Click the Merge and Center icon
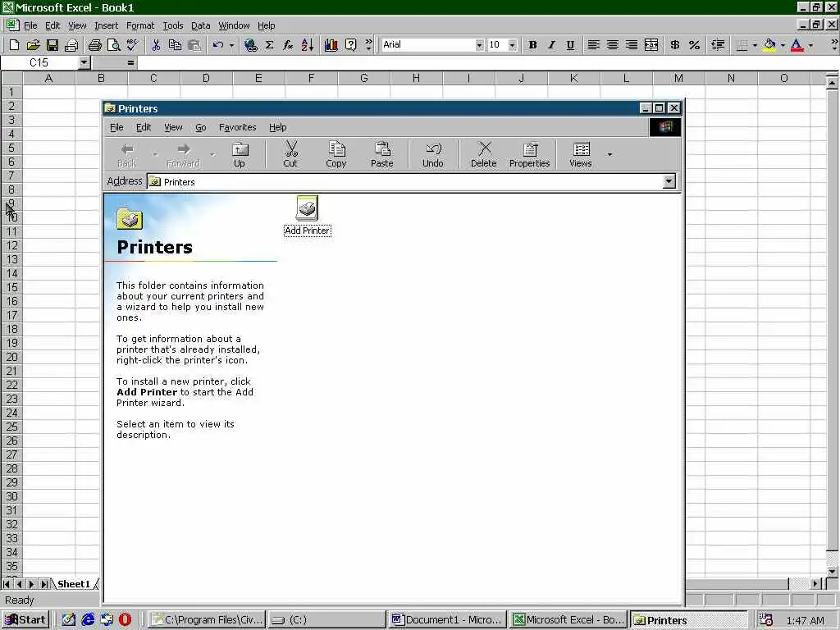 651,45
